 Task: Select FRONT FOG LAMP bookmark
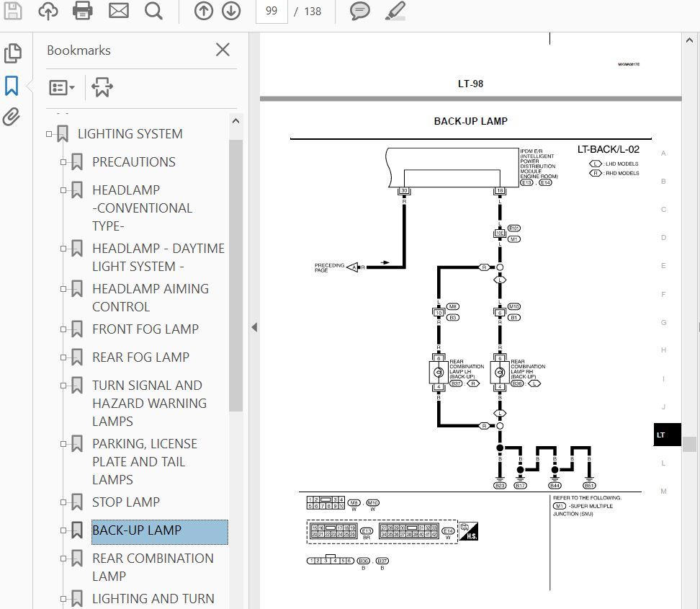[x=145, y=329]
